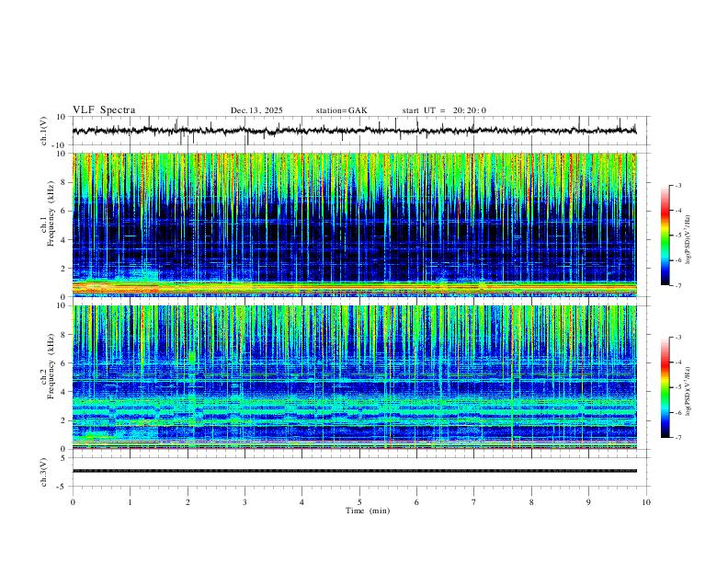Click the "-3" tick of ch.2 colorbar
This screenshot has height=563, width=728.
pos(677,338)
